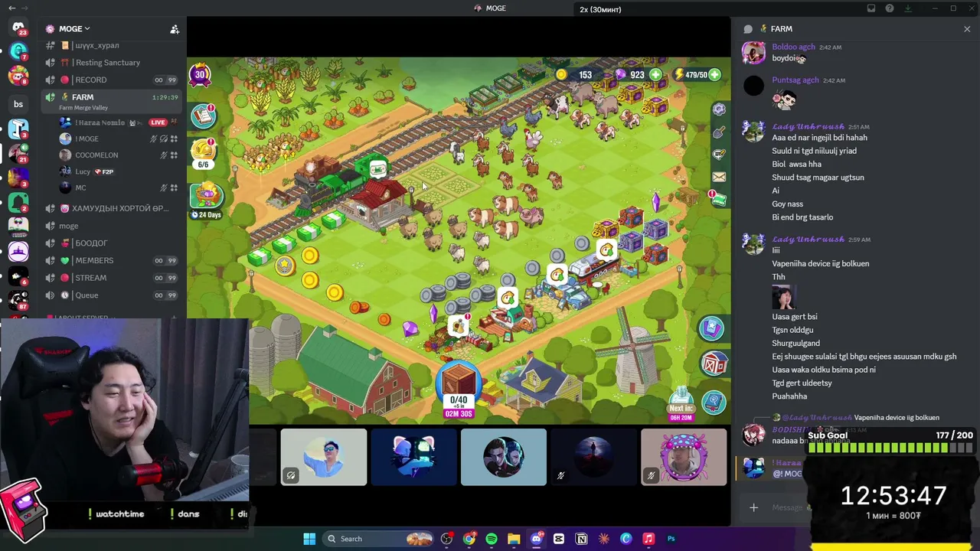Click the plus attachment button in chat
This screenshot has height=551, width=980.
click(x=753, y=507)
